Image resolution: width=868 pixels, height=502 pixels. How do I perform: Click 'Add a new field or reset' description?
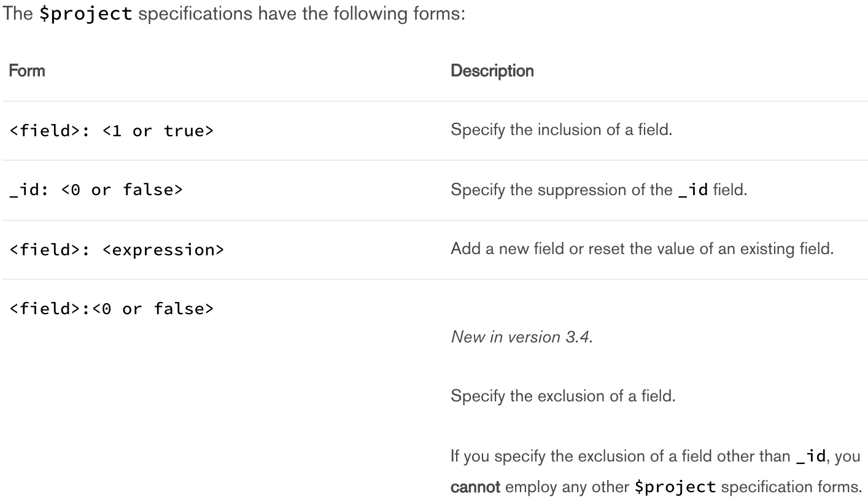pyautogui.click(x=642, y=250)
